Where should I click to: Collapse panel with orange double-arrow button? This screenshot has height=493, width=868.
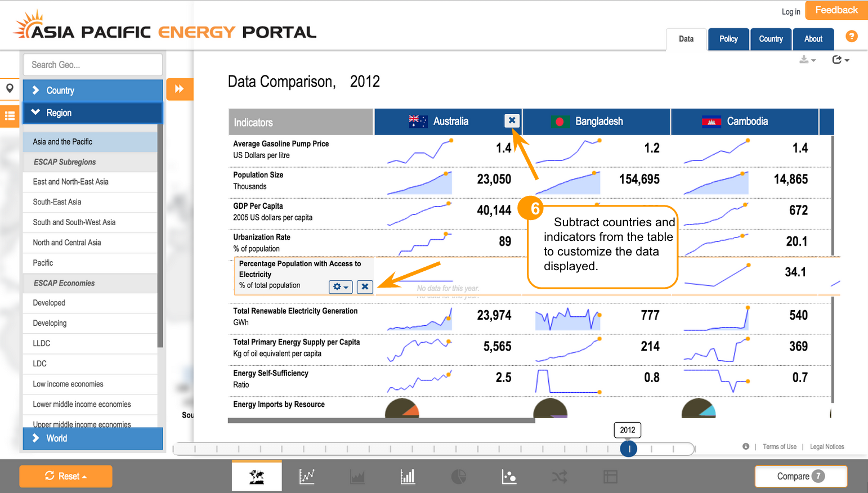click(180, 89)
